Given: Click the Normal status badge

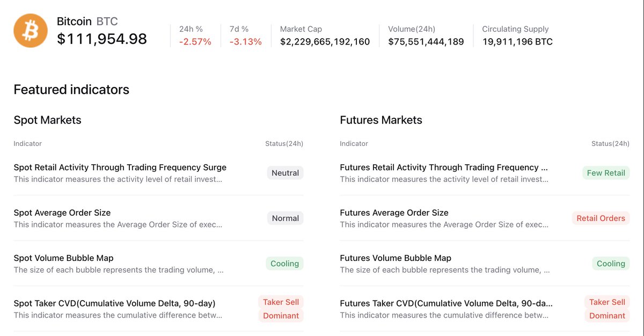Looking at the screenshot, I should point(285,218).
